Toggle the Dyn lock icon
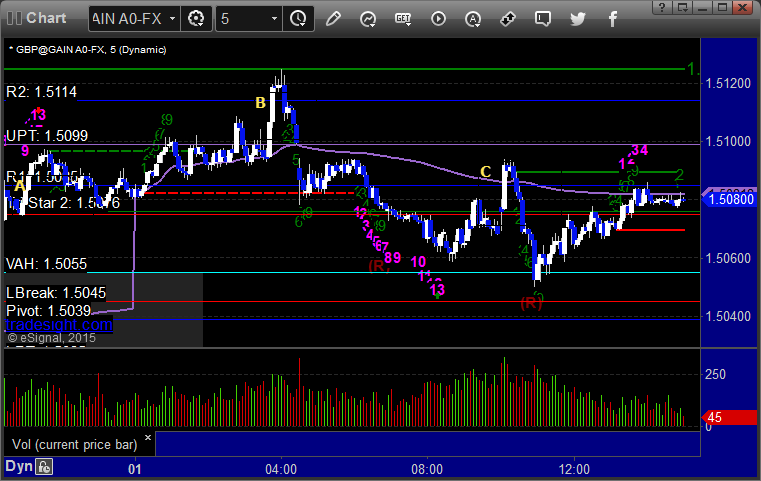Viewport: 761px width, 481px height. pyautogui.click(x=44, y=467)
